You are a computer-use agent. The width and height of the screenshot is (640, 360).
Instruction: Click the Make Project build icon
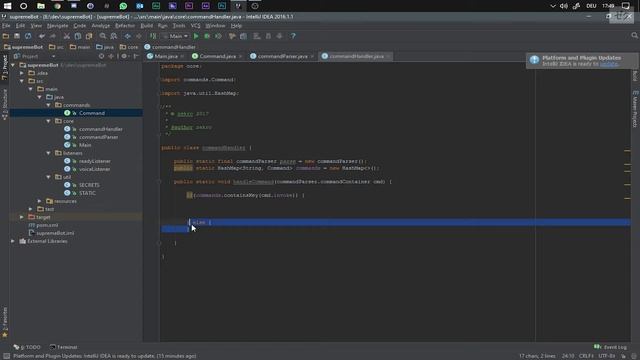pos(153,36)
